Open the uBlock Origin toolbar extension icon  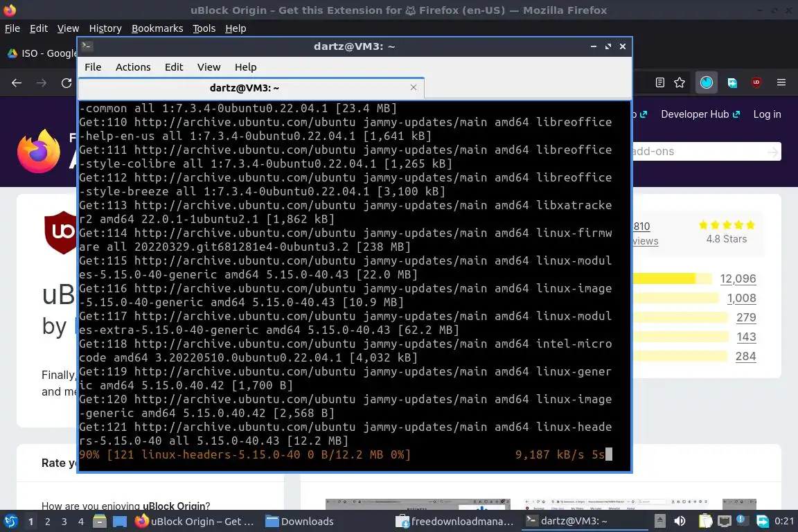756,82
